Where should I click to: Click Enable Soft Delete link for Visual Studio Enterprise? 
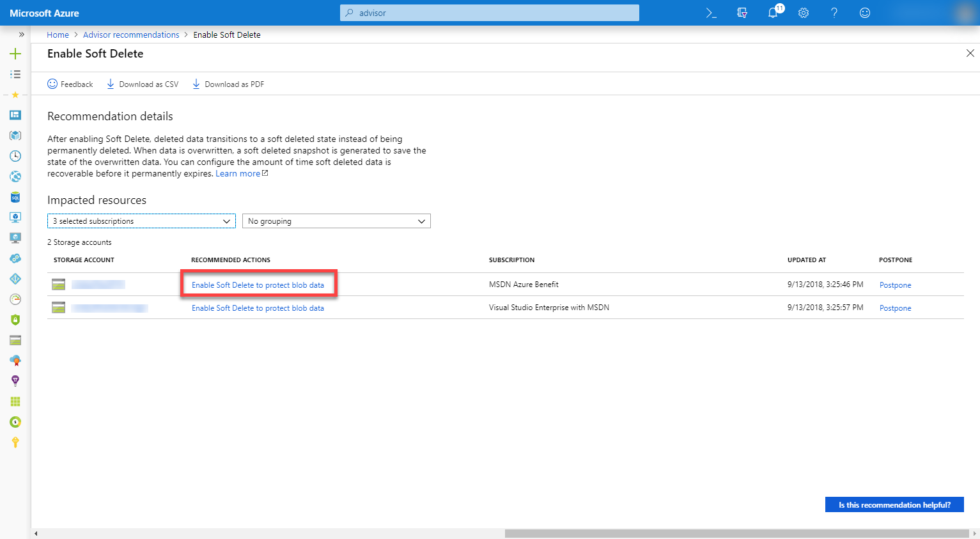(258, 308)
